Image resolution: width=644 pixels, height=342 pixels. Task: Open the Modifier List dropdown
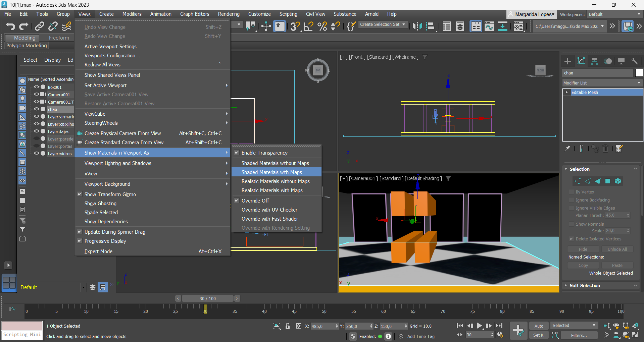tap(602, 83)
